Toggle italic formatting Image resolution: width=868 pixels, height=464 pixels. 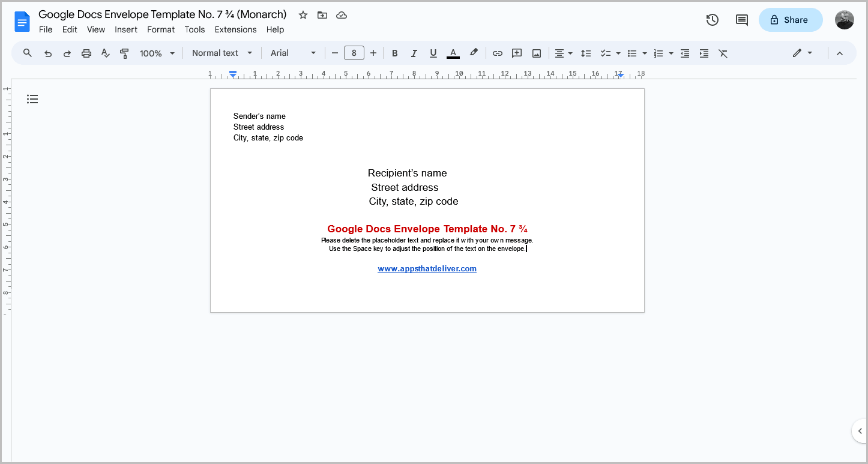pyautogui.click(x=414, y=53)
